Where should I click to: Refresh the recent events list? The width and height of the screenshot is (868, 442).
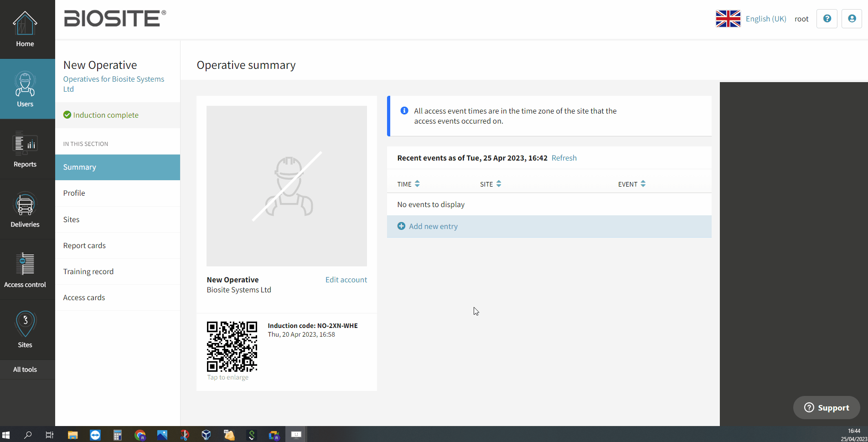564,158
